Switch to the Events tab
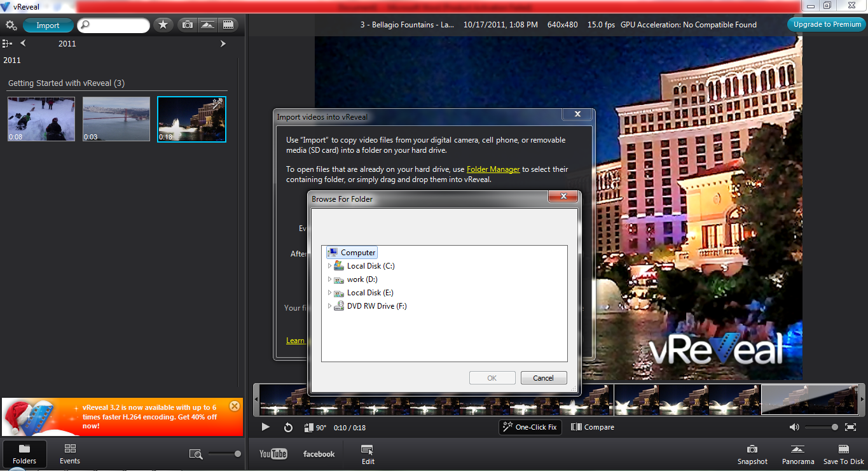 [70, 454]
